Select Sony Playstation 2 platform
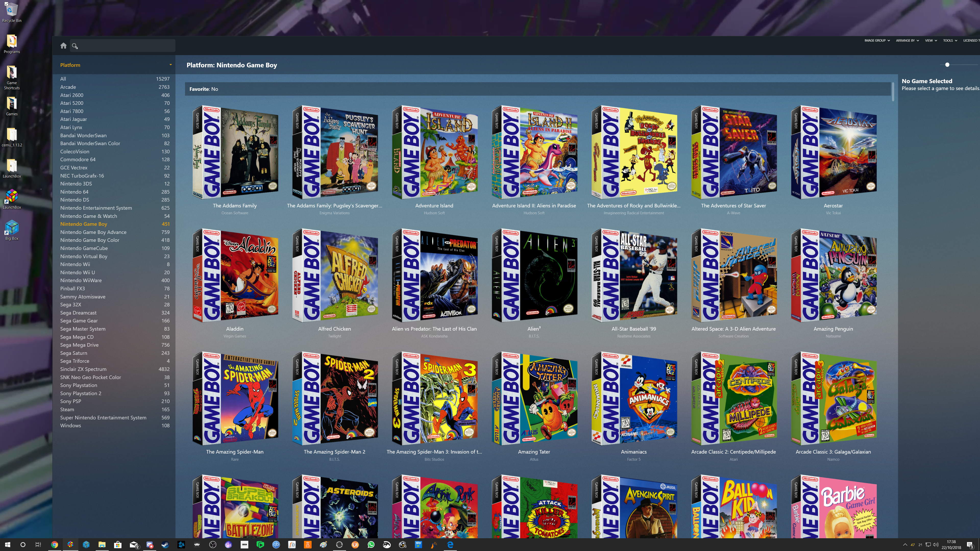Screen dimensions: 980x551 click(115, 393)
